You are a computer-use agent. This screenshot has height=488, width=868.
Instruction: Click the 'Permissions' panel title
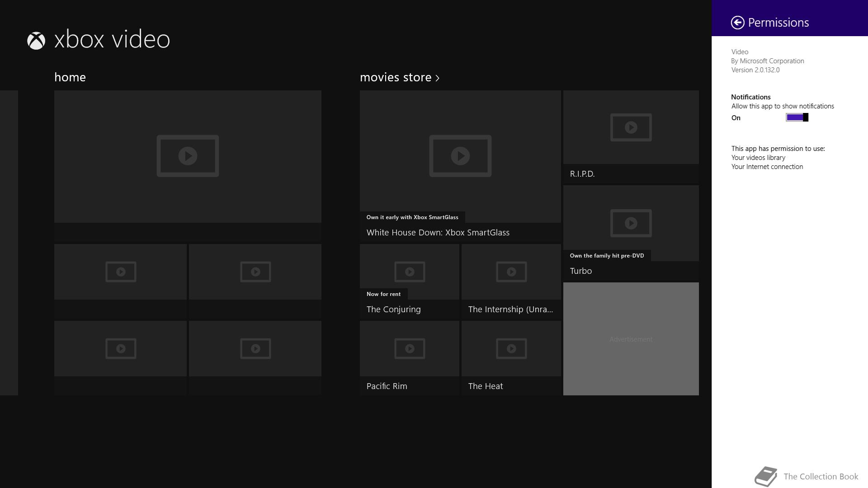pos(778,23)
